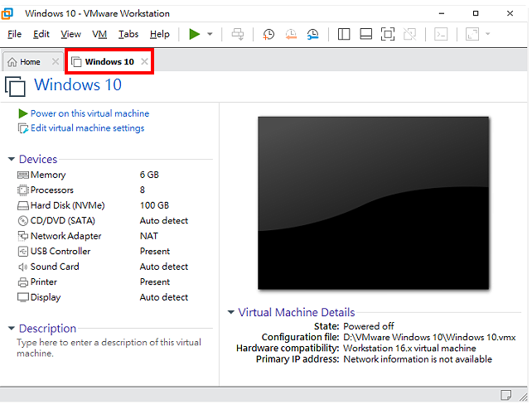Click the Unity mode toolbar icon

click(410, 34)
